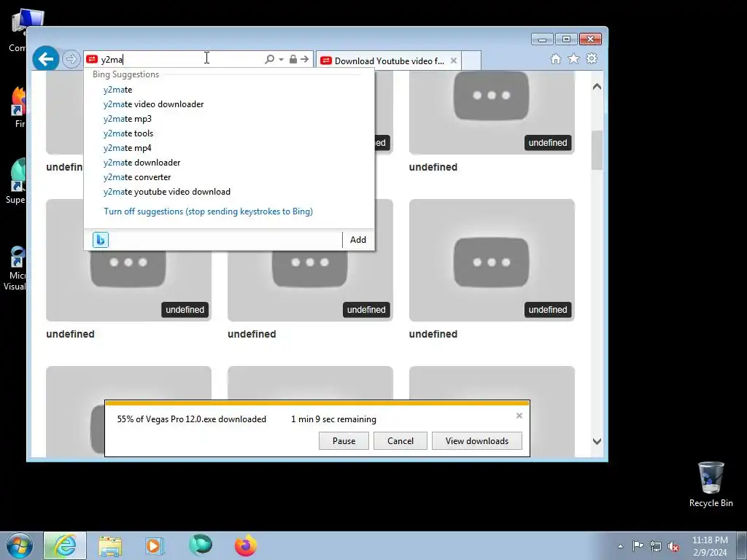Open Favorites star icon
Viewport: 747px width, 560px height.
click(x=573, y=58)
